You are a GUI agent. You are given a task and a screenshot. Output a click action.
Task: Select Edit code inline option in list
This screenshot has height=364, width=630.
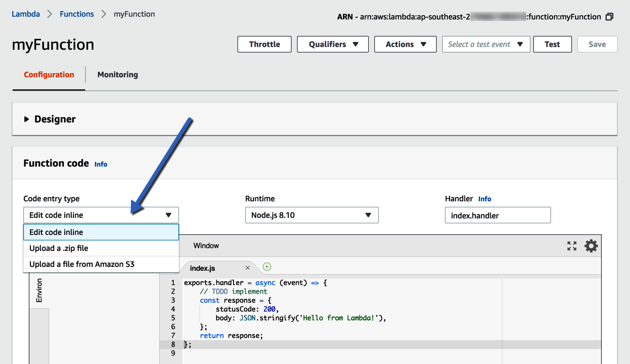56,232
